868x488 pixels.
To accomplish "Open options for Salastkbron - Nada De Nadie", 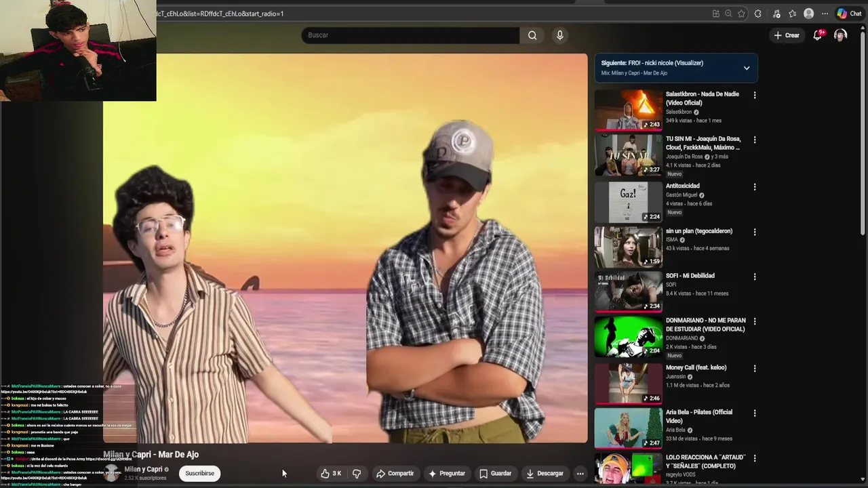I will tap(755, 95).
